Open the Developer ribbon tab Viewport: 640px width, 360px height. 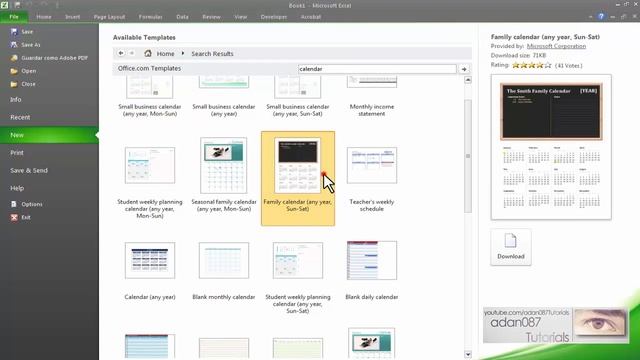274,17
